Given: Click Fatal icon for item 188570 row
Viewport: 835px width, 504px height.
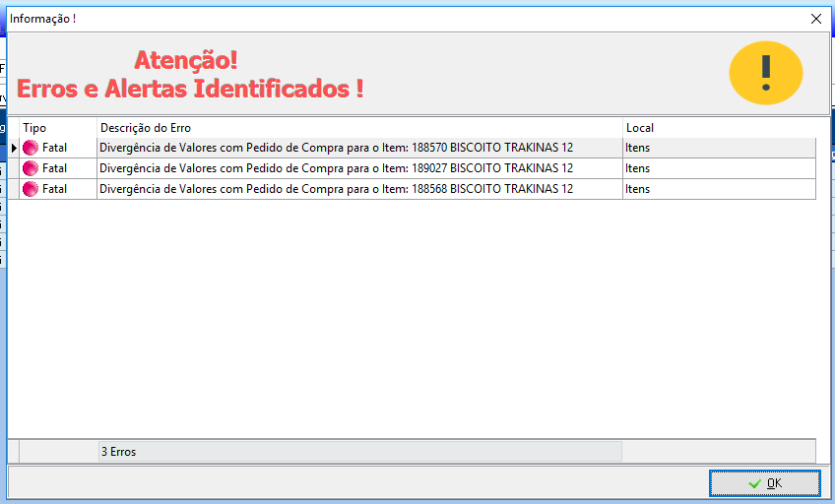Looking at the screenshot, I should pyautogui.click(x=31, y=148).
